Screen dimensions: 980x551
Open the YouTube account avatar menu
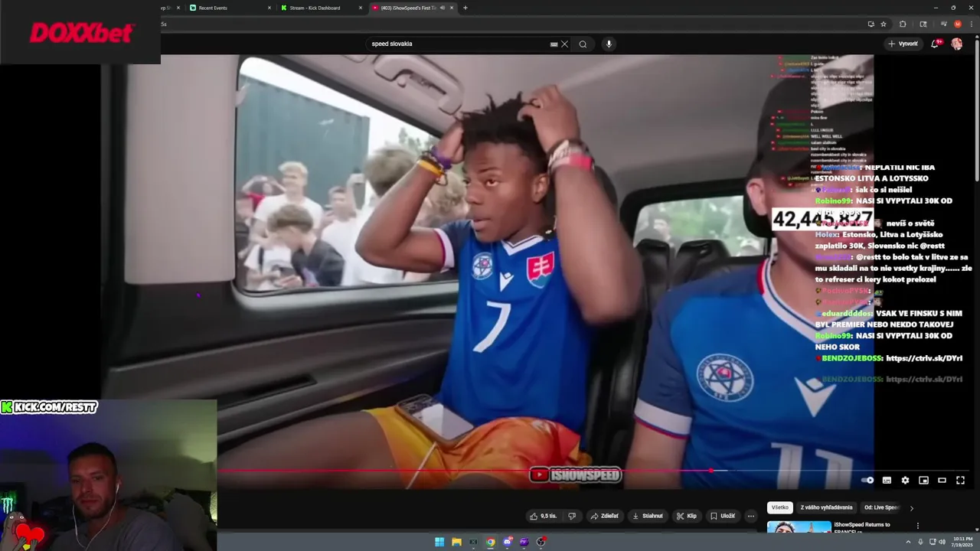pyautogui.click(x=956, y=44)
